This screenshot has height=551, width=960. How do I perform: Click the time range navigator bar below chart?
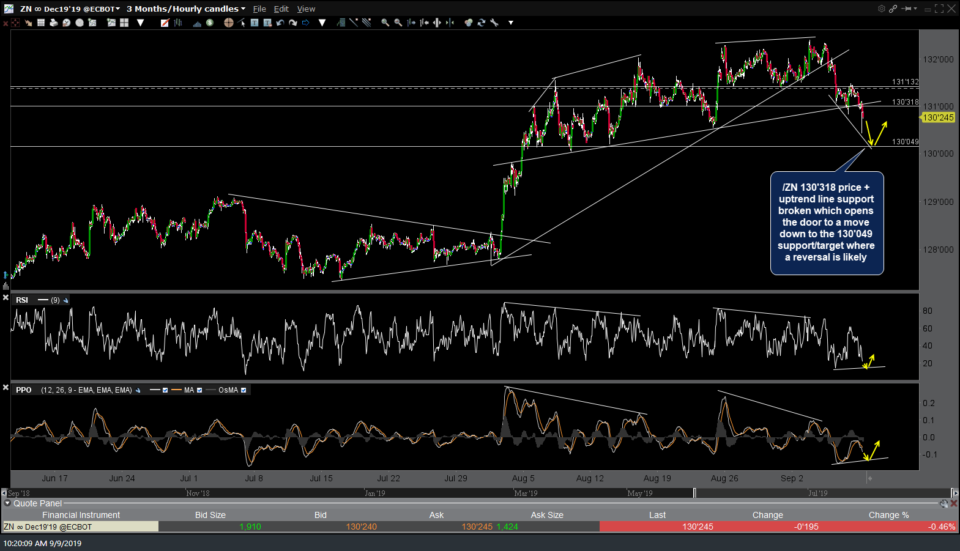(x=440, y=493)
